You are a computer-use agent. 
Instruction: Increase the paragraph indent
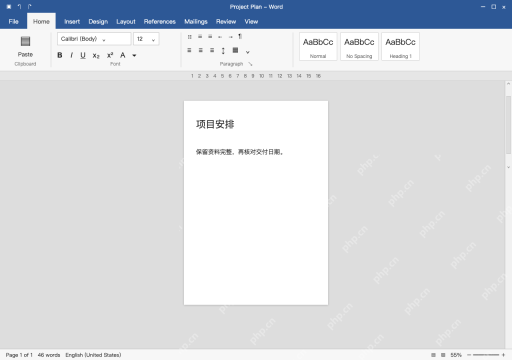[230, 37]
